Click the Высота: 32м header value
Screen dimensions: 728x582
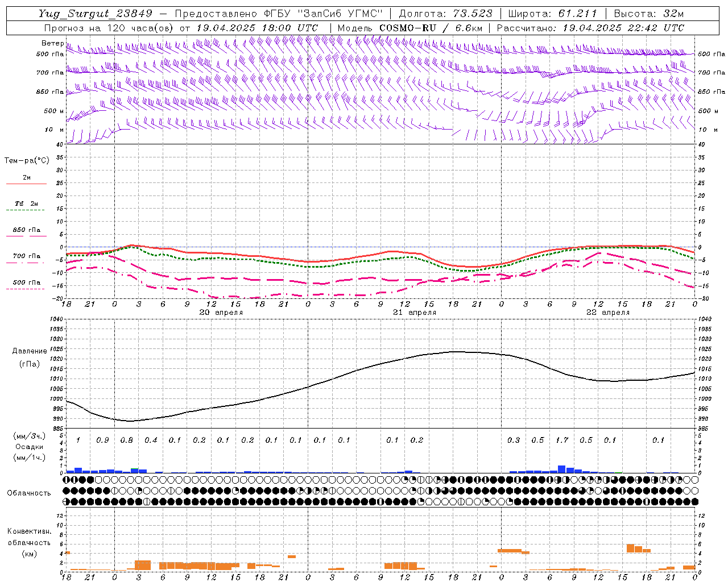648,14
